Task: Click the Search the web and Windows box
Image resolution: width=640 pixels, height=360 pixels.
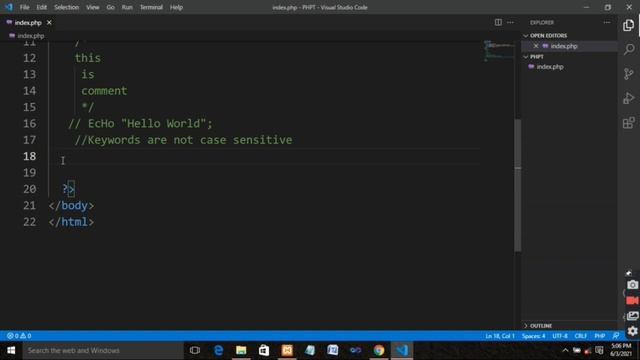Action: click(103, 350)
